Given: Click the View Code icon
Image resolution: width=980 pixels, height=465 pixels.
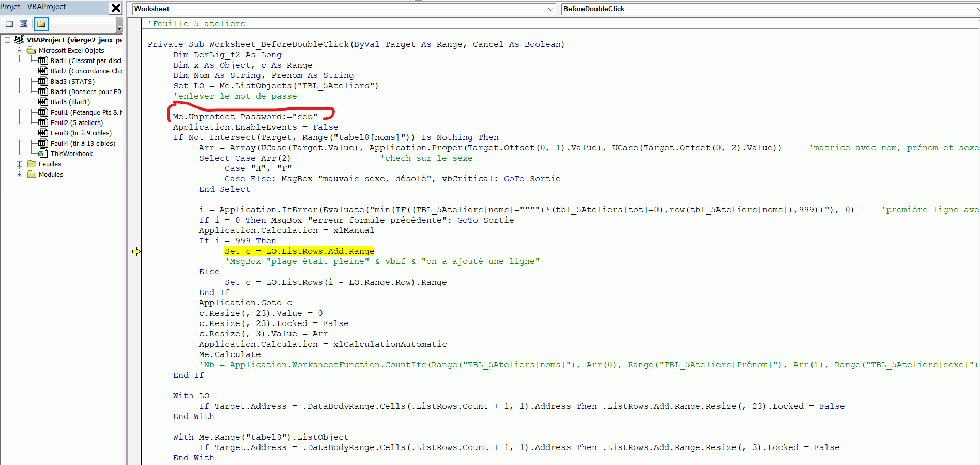Looking at the screenshot, I should pyautogui.click(x=9, y=24).
